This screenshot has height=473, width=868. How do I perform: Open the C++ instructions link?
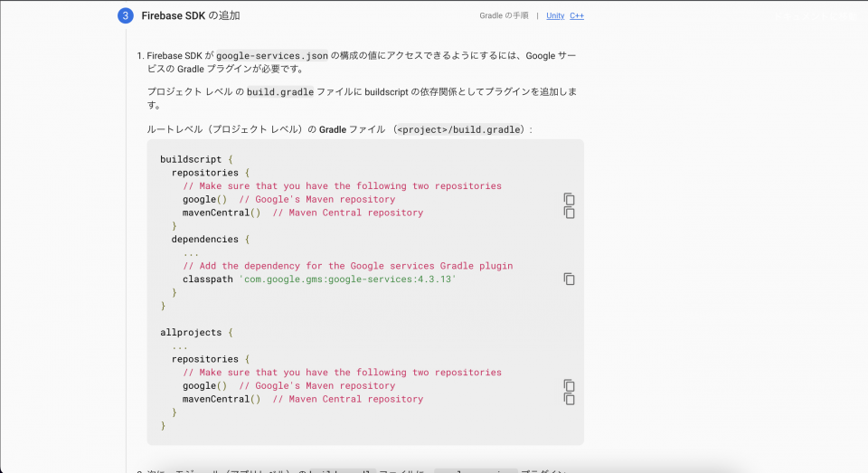577,15
